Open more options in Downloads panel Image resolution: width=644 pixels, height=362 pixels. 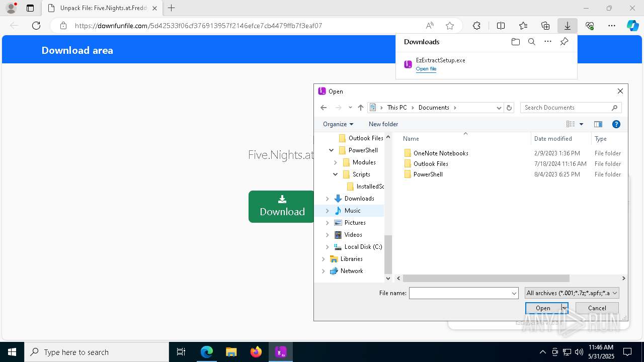548,42
